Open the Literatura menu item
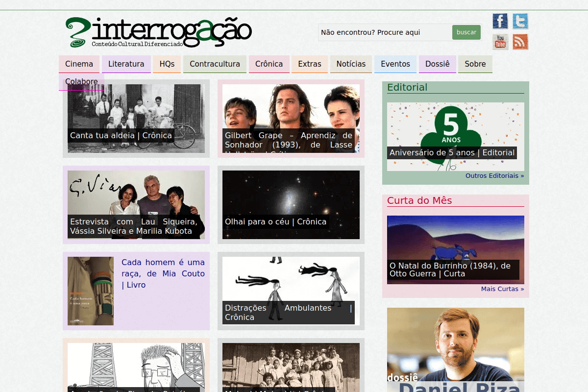 point(126,64)
